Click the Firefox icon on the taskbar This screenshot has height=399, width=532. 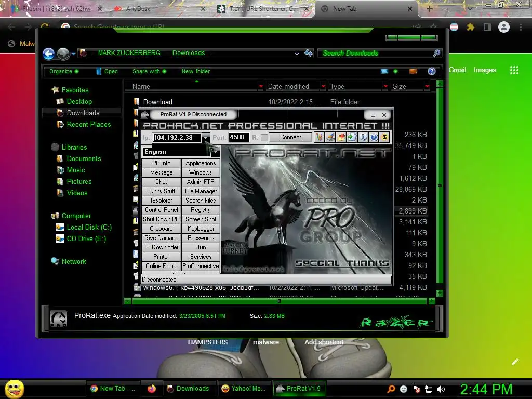coord(152,389)
